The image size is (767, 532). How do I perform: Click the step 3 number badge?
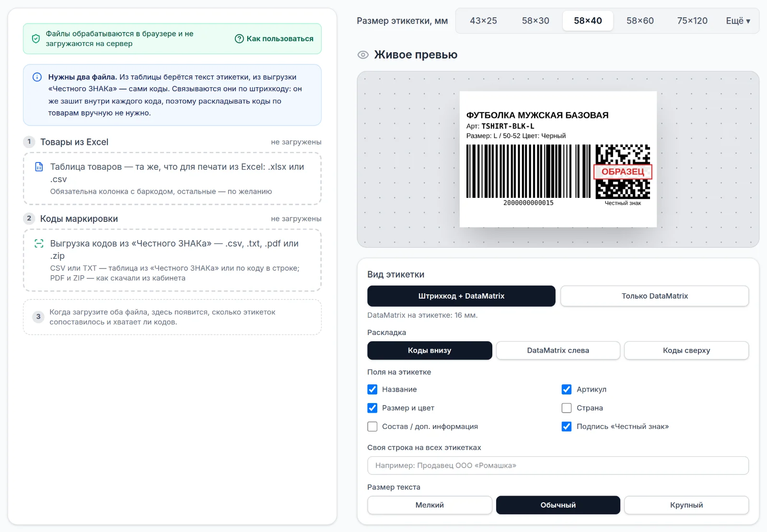38,317
